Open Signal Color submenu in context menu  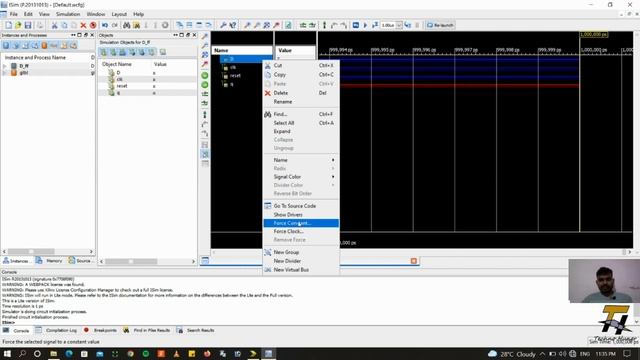(301, 177)
